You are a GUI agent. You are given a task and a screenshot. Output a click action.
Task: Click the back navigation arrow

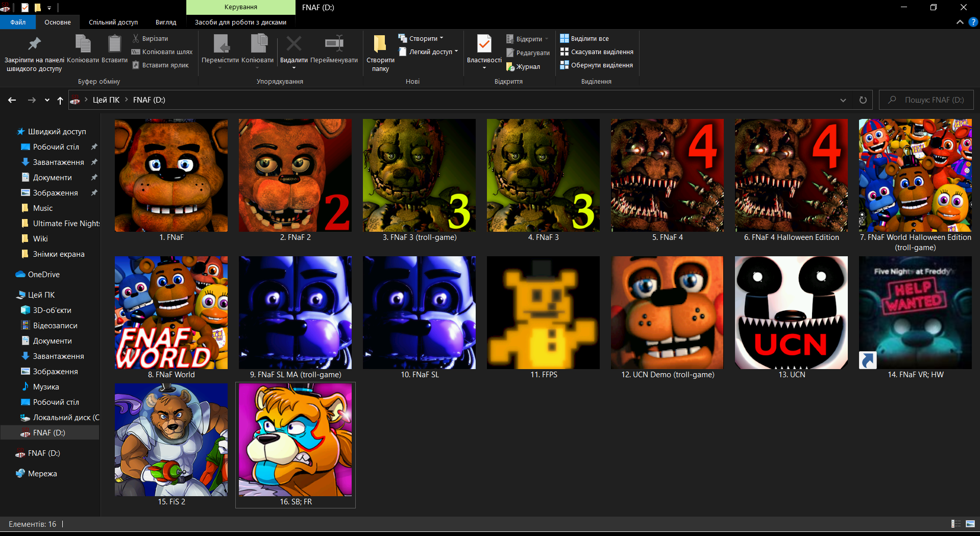coord(12,100)
